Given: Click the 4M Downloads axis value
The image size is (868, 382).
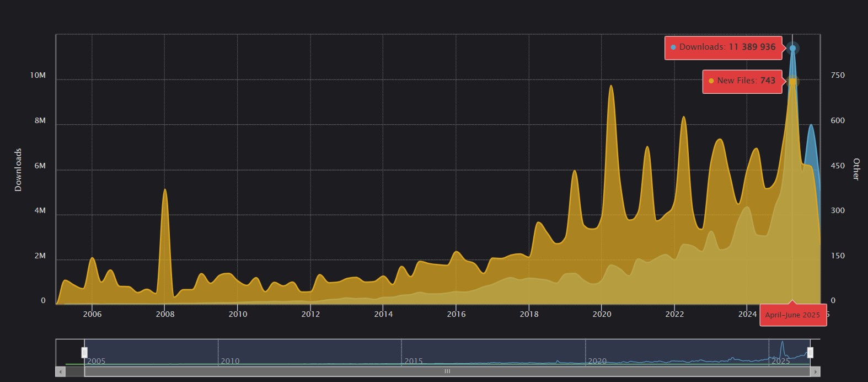Looking at the screenshot, I should (40, 211).
